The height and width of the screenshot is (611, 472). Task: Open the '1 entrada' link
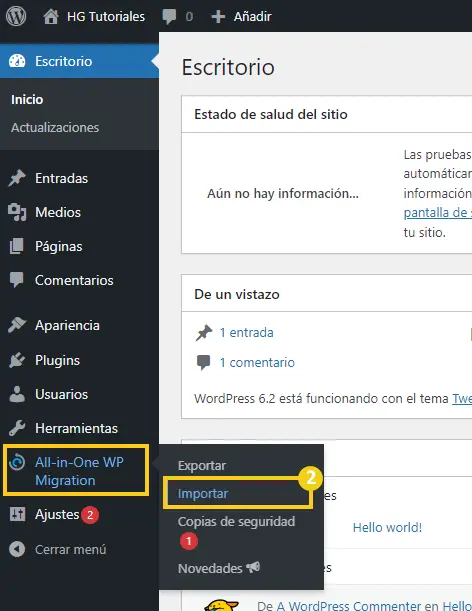(246, 332)
